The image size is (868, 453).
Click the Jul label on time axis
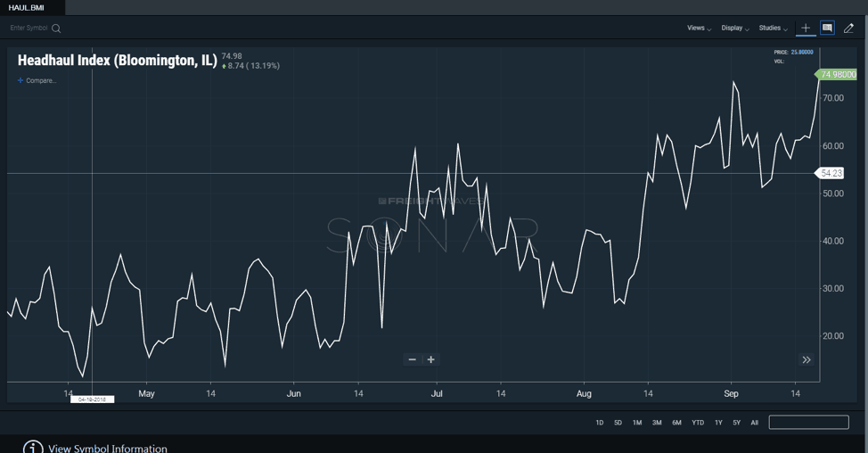point(437,394)
